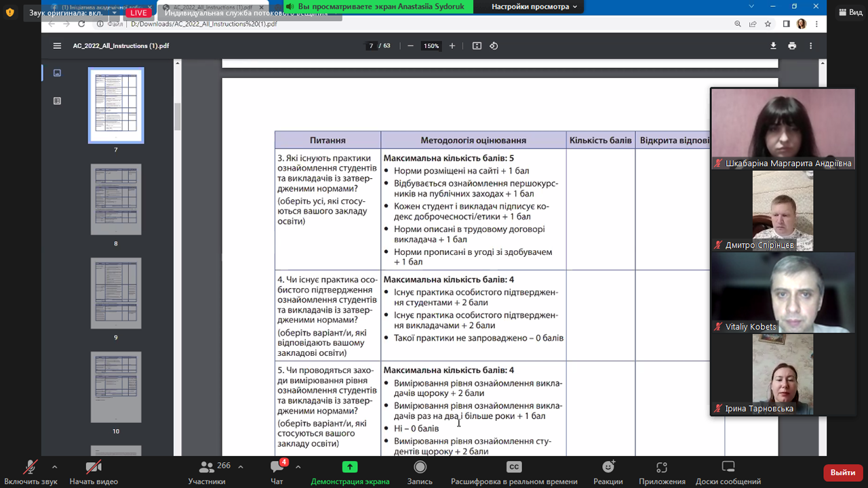Download the PDF file
Screen dimensions: 868x488
[x=773, y=46]
